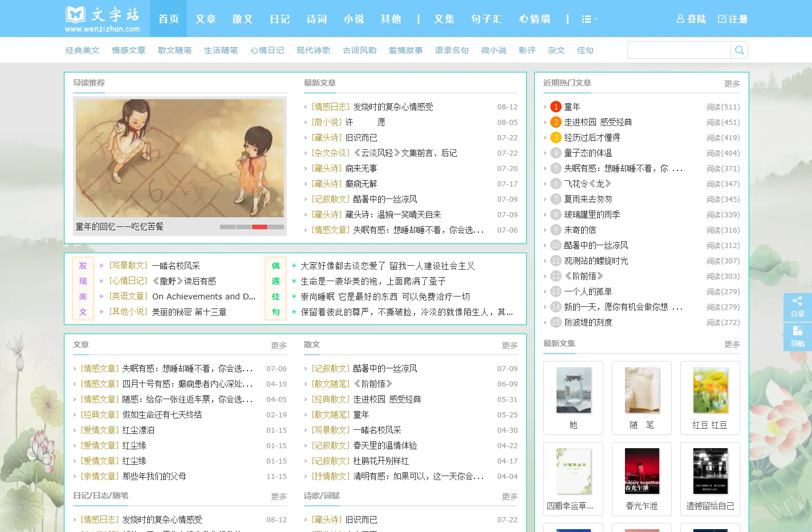Select the last gray slide indicator

276,227
